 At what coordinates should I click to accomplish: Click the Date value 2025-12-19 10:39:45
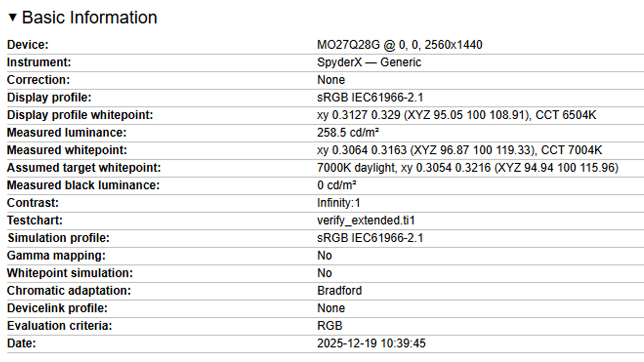(x=371, y=343)
